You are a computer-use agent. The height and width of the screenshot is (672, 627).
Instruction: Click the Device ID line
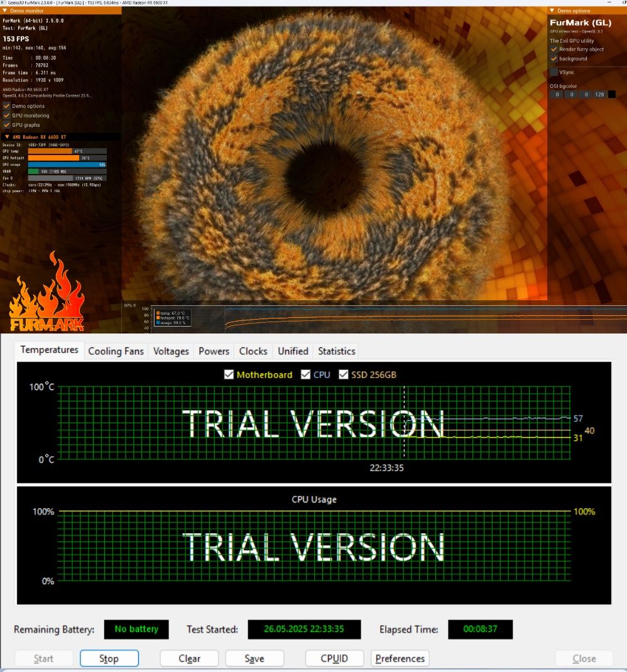[x=36, y=145]
